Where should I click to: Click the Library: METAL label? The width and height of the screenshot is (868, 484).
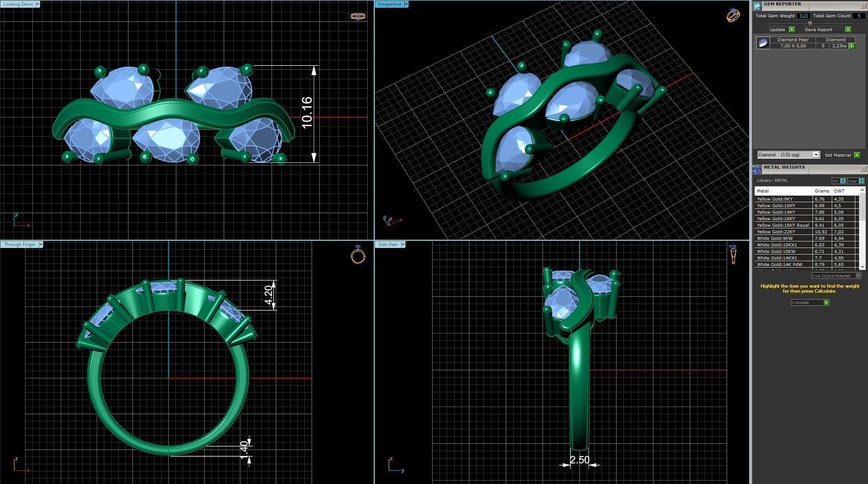click(772, 181)
